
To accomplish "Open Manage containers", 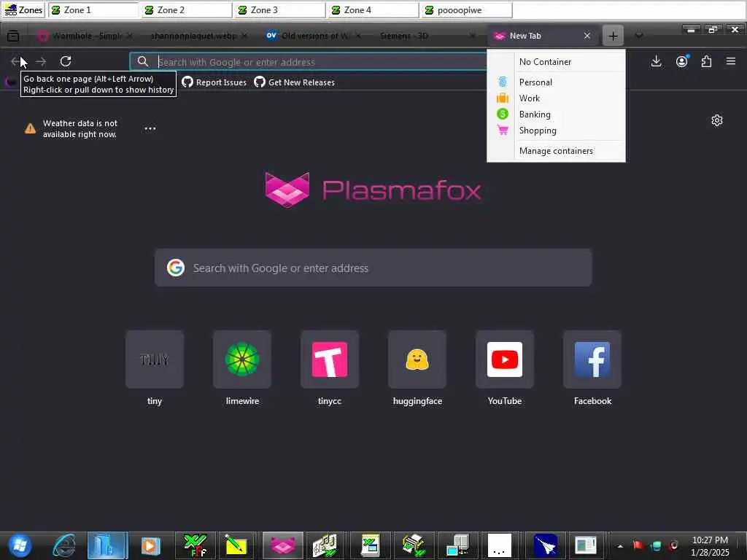I will point(556,151).
